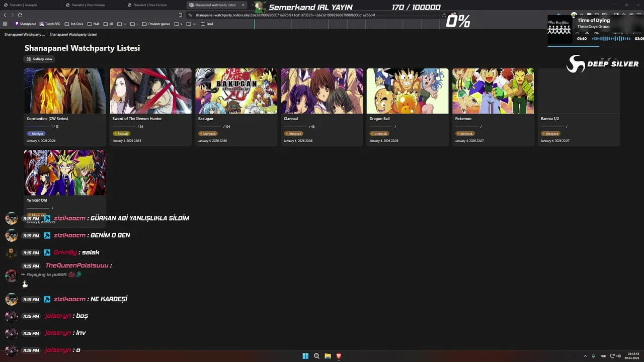Click the bookmark icon beside address bar
The height and width of the screenshot is (362, 644).
[x=180, y=15]
